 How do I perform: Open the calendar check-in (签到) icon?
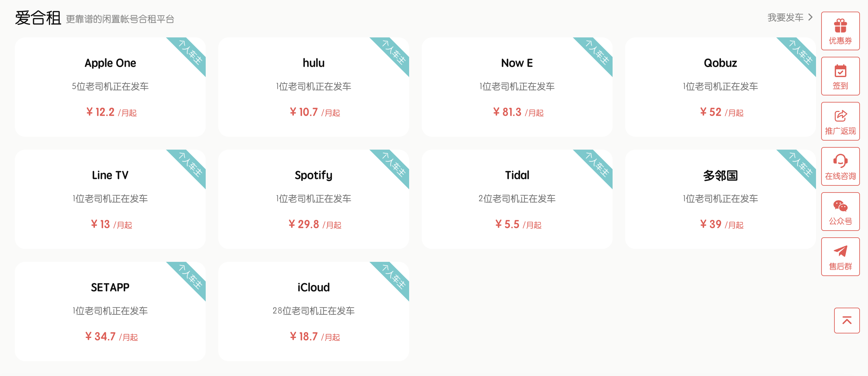tap(840, 71)
